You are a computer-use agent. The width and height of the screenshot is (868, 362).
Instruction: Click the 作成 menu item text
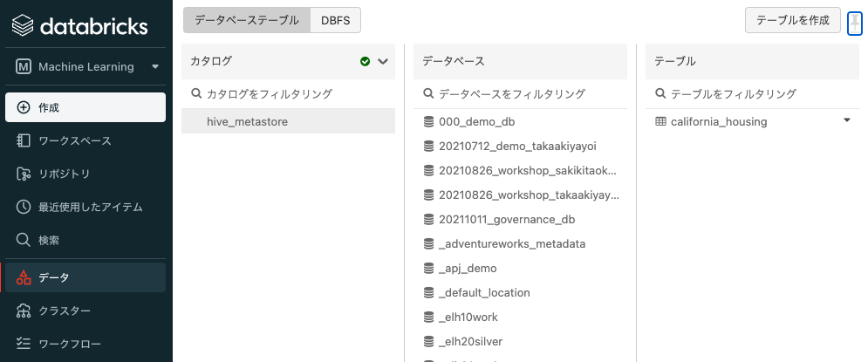click(49, 108)
